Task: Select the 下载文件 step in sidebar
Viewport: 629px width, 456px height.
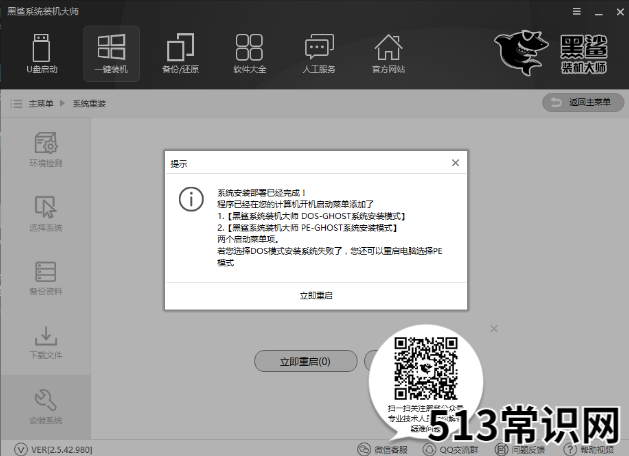Action: pos(46,343)
